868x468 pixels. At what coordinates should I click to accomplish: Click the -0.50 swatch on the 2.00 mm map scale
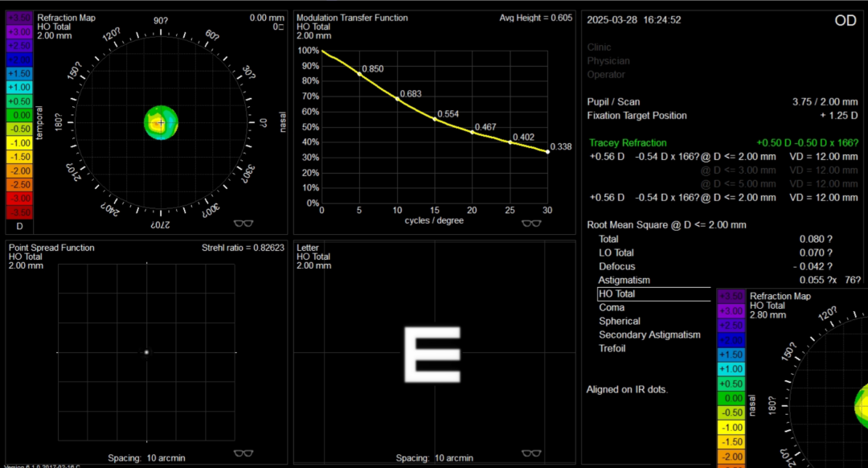click(x=19, y=129)
